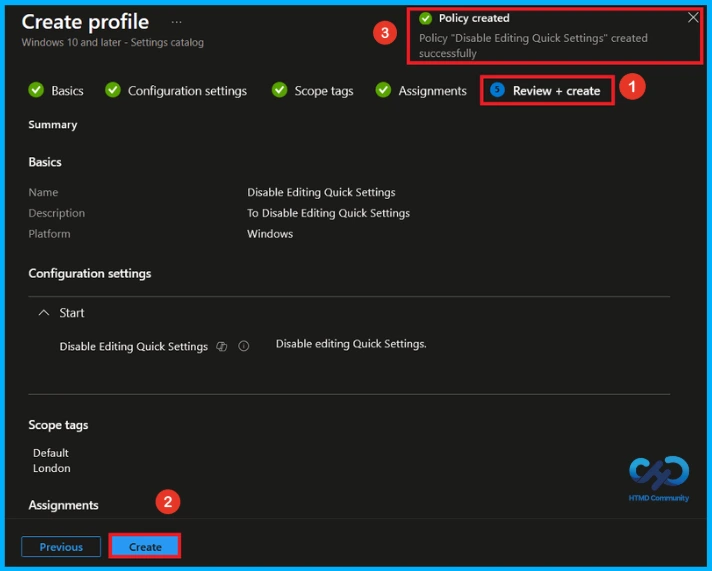Click the Create button
Screen dimensions: 712x571
tap(145, 546)
